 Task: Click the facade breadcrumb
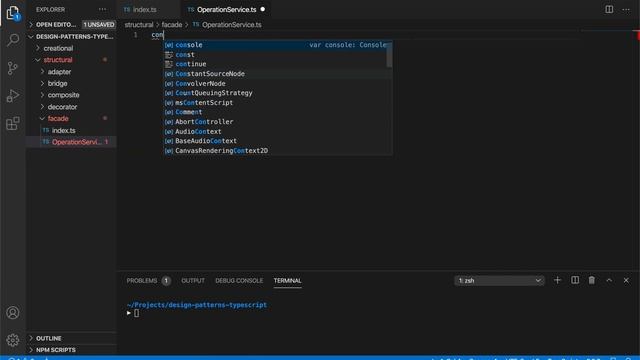(x=172, y=25)
